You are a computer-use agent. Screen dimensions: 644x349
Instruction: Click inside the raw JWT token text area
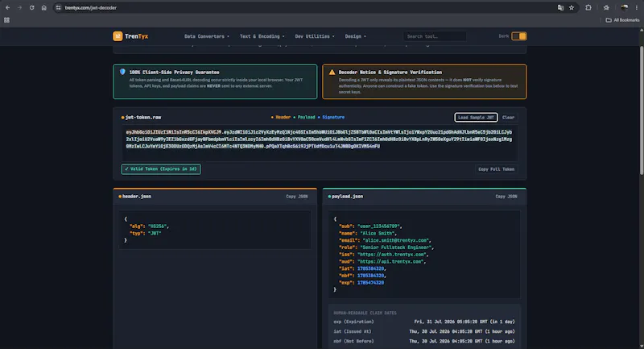point(320,143)
